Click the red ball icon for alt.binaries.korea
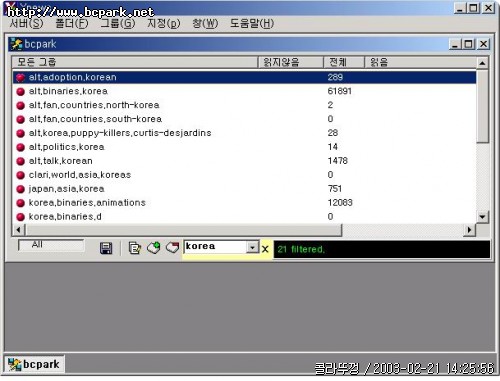The height and width of the screenshot is (381, 500). point(21,91)
